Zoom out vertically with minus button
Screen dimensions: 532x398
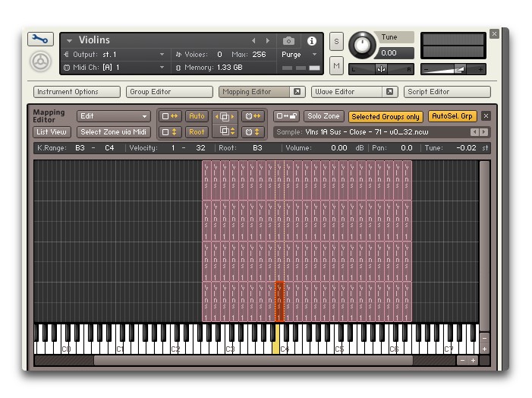(x=484, y=338)
